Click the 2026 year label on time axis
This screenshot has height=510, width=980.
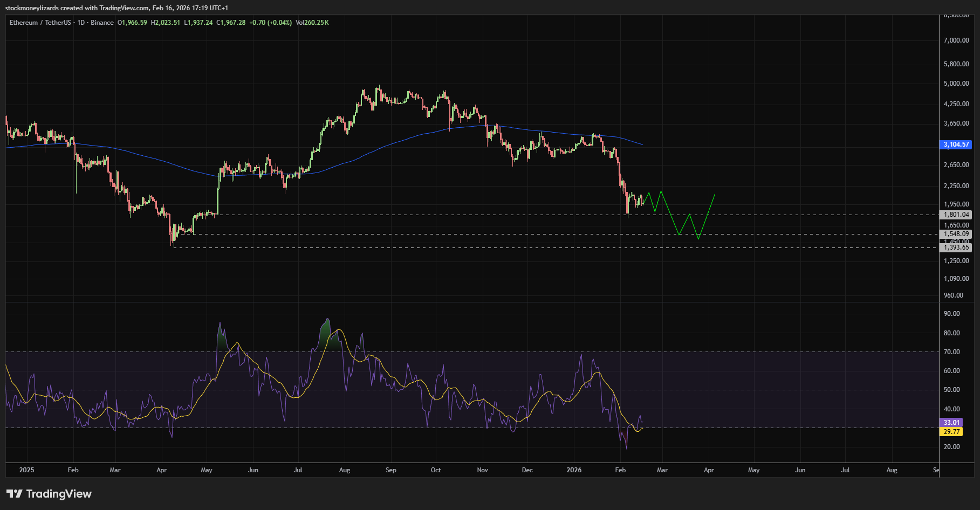tap(574, 470)
